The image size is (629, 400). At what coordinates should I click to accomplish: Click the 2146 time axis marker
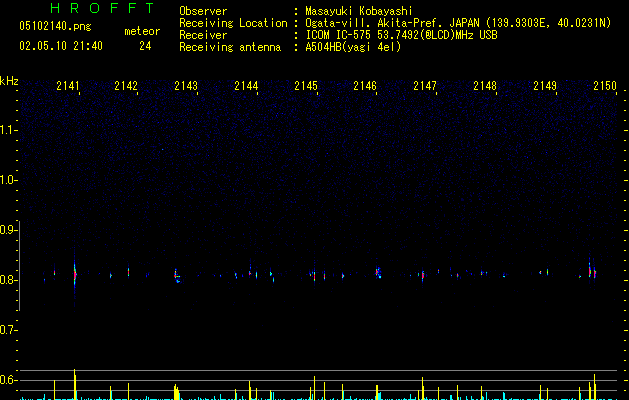[365, 86]
